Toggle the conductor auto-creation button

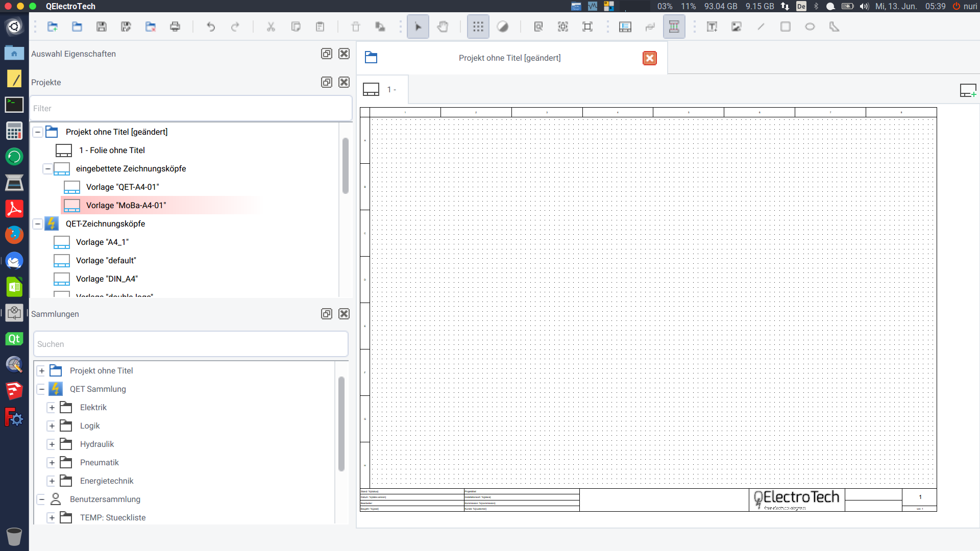pos(674,27)
